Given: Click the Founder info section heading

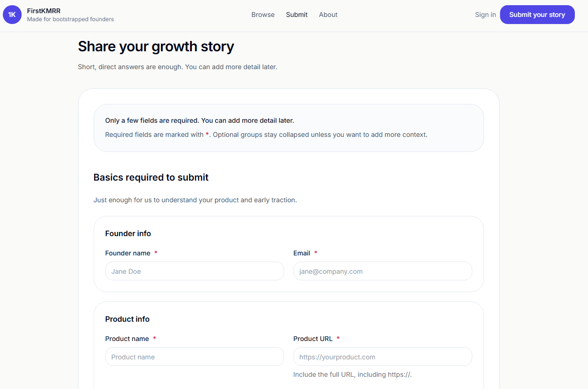Looking at the screenshot, I should [x=128, y=233].
